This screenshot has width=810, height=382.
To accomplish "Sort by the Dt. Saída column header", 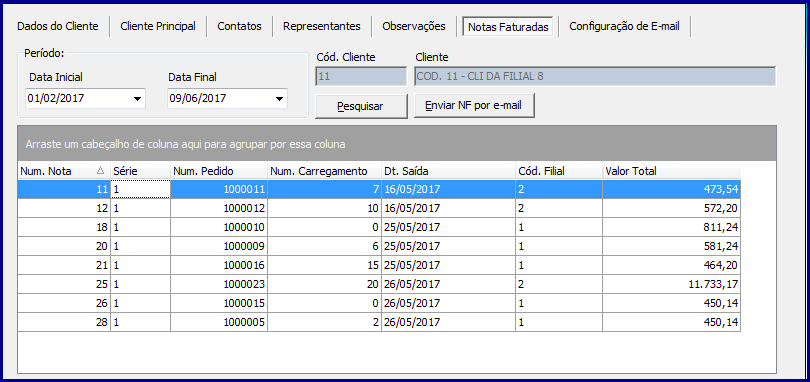I will (x=448, y=171).
